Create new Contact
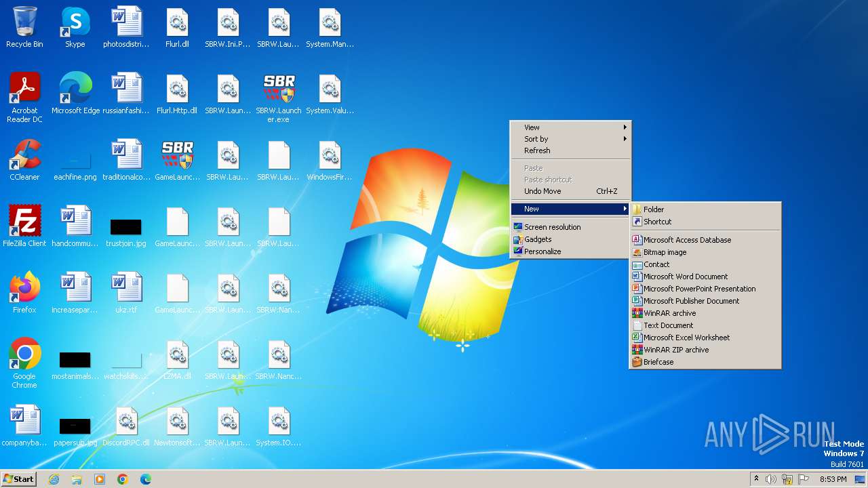868x488 pixels. pyautogui.click(x=705, y=264)
